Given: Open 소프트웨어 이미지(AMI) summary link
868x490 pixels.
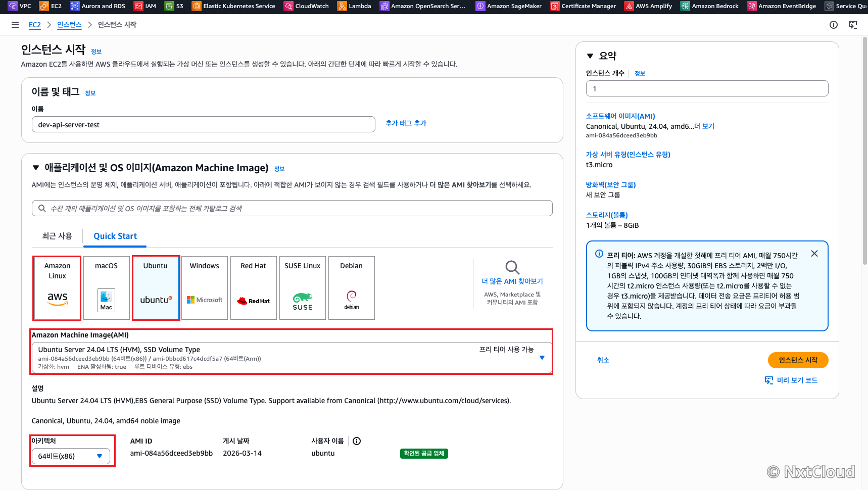Looking at the screenshot, I should [620, 116].
